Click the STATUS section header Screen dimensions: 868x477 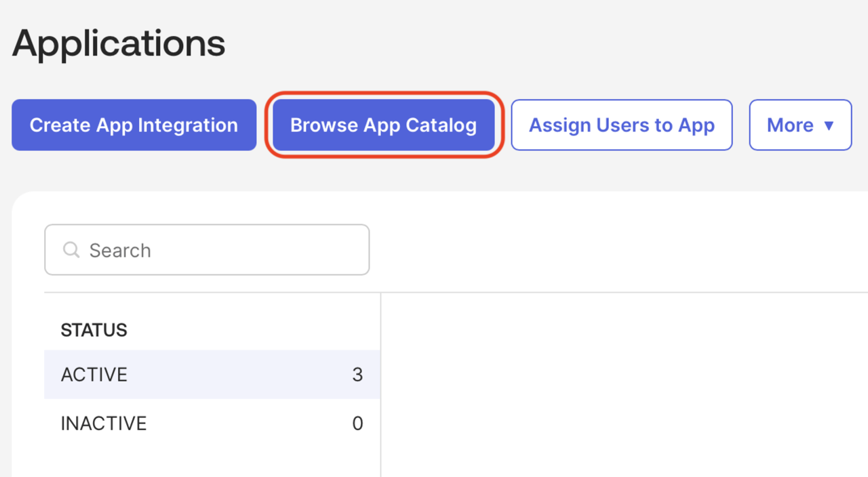coord(94,330)
